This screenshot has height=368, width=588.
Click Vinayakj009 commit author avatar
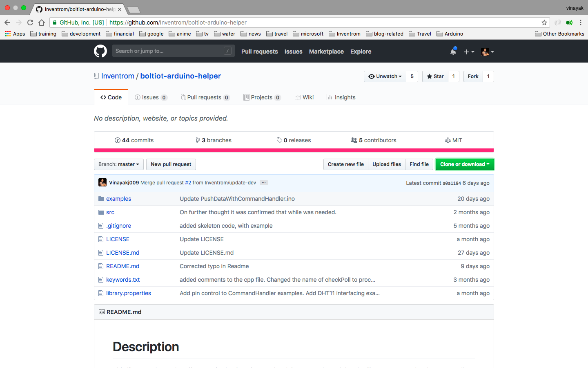click(x=102, y=183)
